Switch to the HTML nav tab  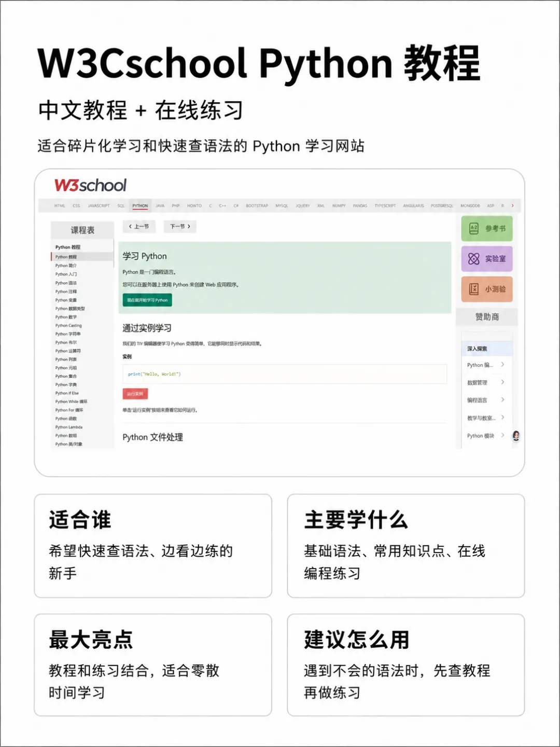click(60, 206)
